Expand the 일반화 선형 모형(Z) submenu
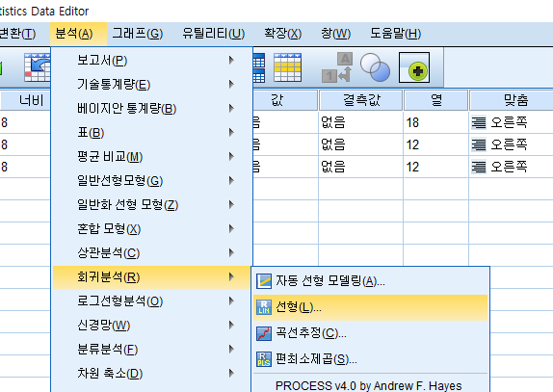The height and width of the screenshot is (392, 553). (151, 205)
